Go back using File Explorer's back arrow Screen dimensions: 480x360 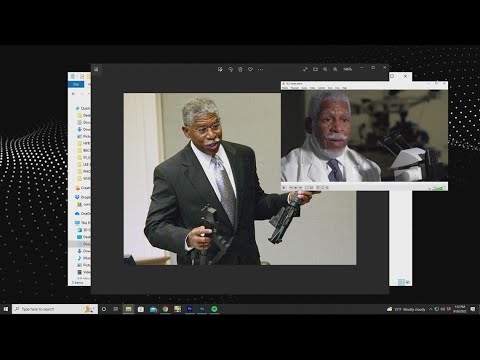coord(74,94)
